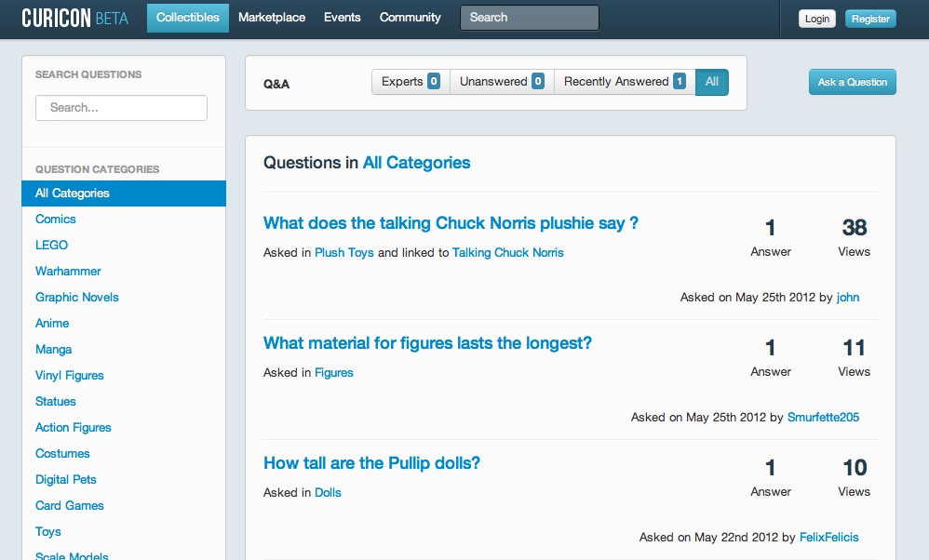Focus the top navigation Search field
The image size is (929, 560).
530,18
